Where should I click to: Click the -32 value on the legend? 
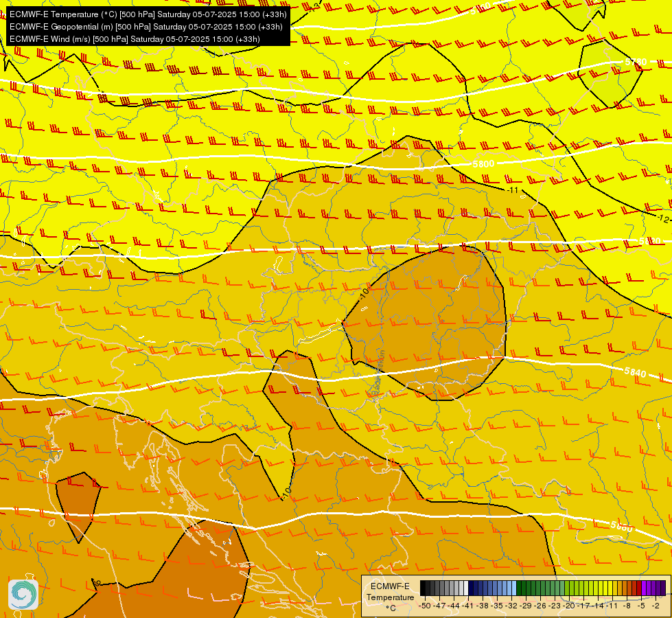pos(511,606)
